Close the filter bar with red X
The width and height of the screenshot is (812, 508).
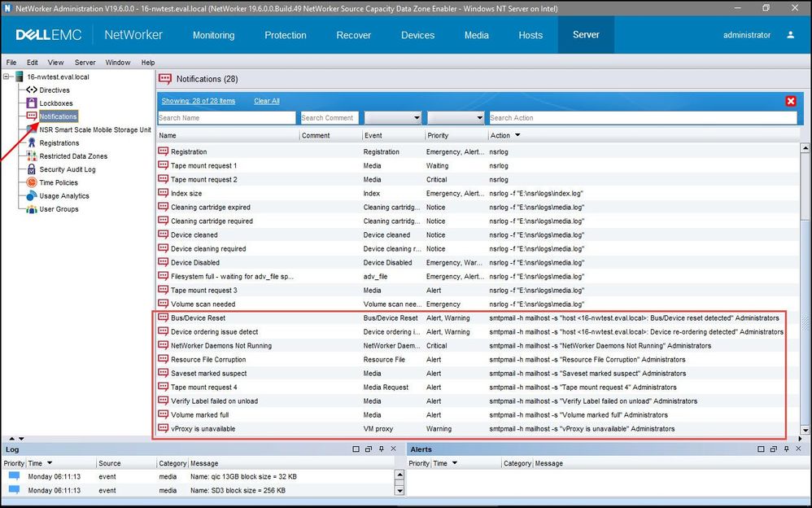point(791,101)
